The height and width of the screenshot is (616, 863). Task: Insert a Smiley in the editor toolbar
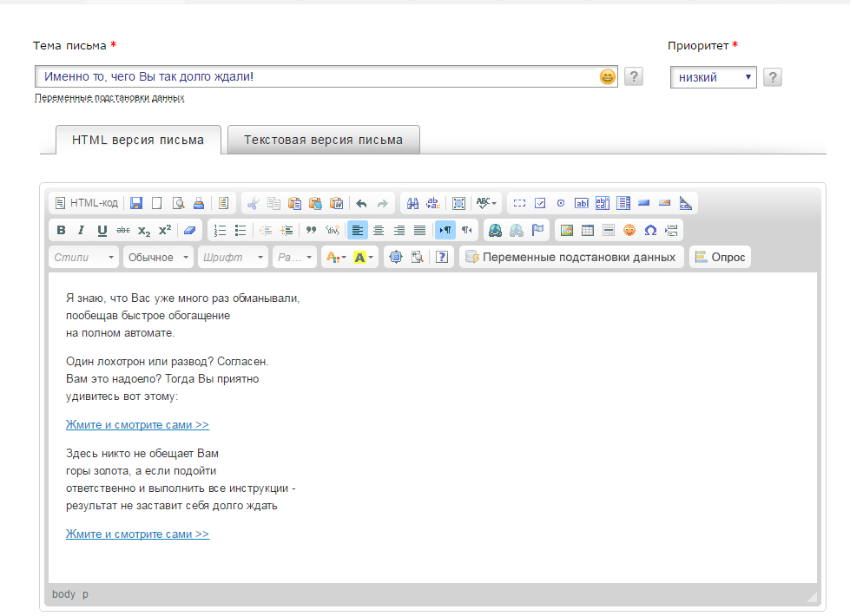pos(629,231)
